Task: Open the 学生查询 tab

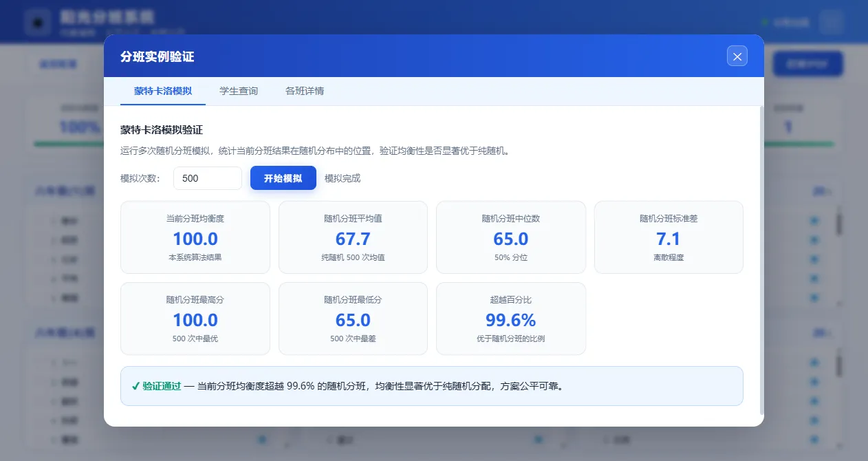Action: click(239, 91)
